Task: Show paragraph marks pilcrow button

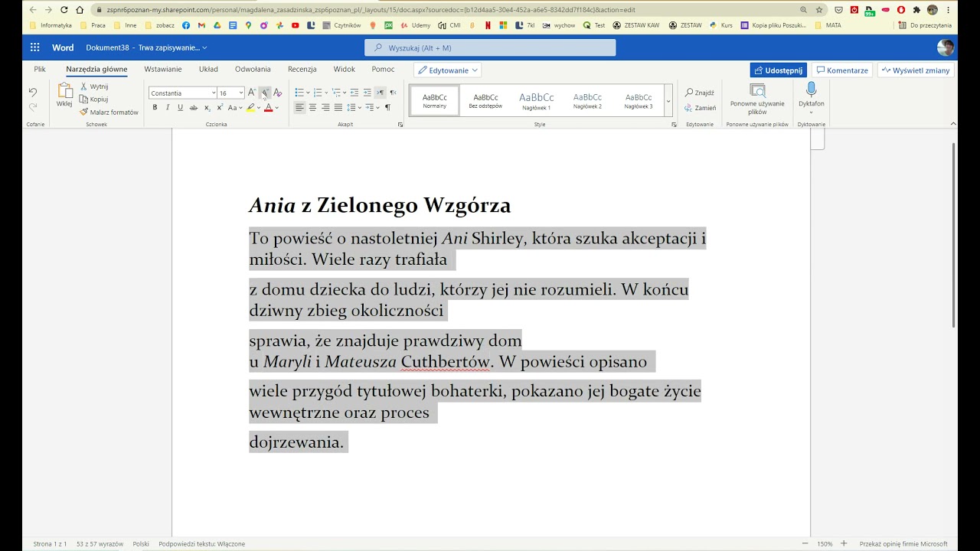Action: 387,108
